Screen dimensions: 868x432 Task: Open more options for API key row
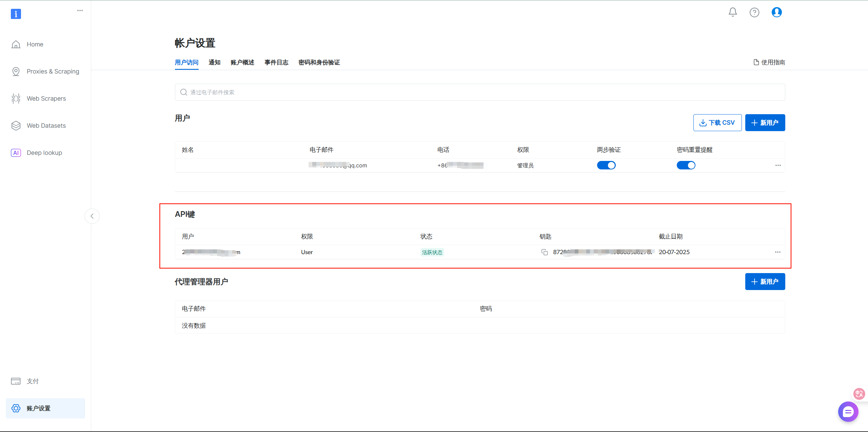777,252
